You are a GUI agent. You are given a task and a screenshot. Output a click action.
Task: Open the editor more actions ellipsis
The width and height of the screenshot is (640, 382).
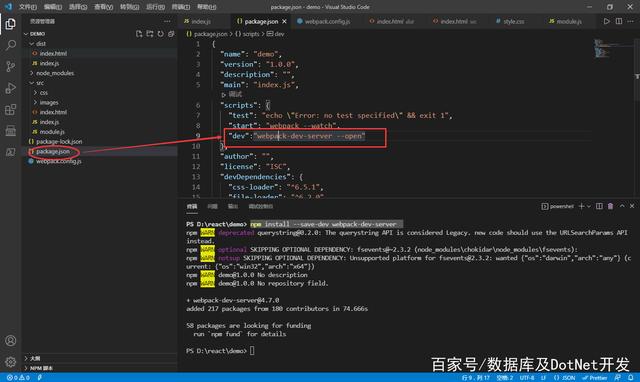[x=631, y=21]
